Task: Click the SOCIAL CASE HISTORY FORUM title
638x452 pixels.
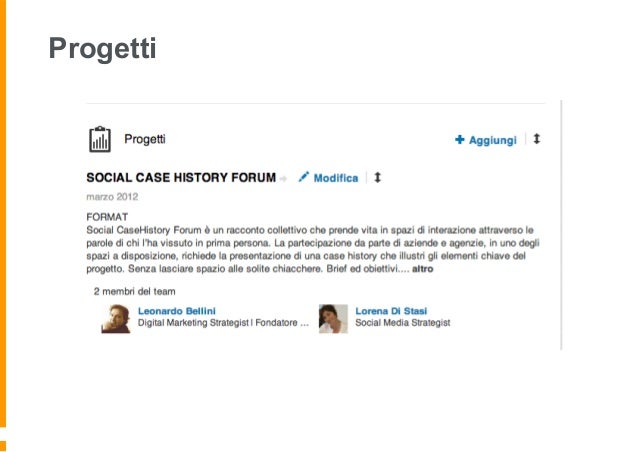Action: (x=181, y=178)
